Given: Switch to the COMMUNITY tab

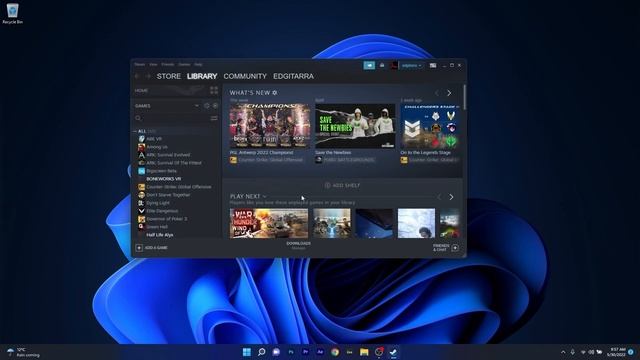Looking at the screenshot, I should 245,76.
